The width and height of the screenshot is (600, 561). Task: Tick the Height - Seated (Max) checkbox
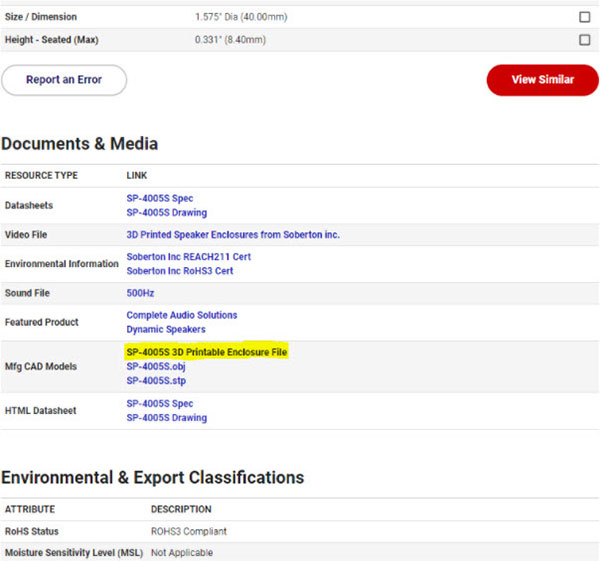coord(584,40)
